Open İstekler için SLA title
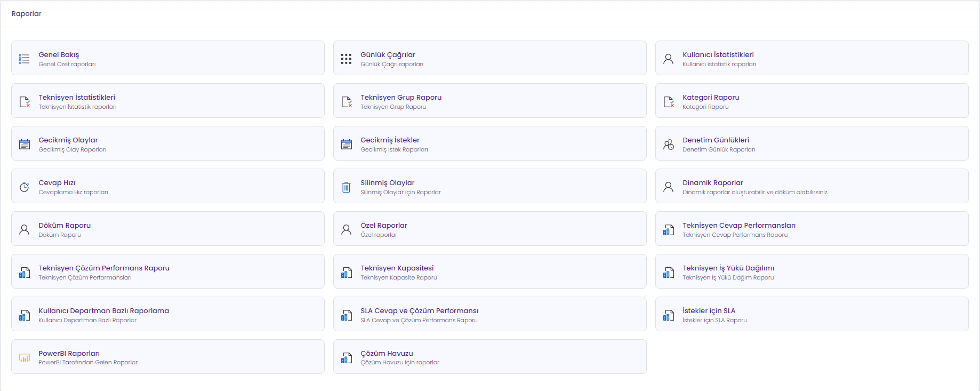This screenshot has width=980, height=391. tap(709, 310)
